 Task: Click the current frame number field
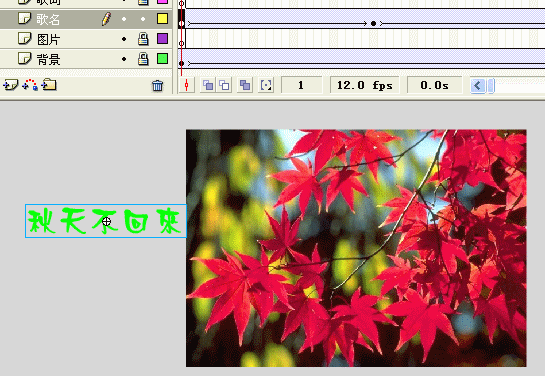click(301, 85)
